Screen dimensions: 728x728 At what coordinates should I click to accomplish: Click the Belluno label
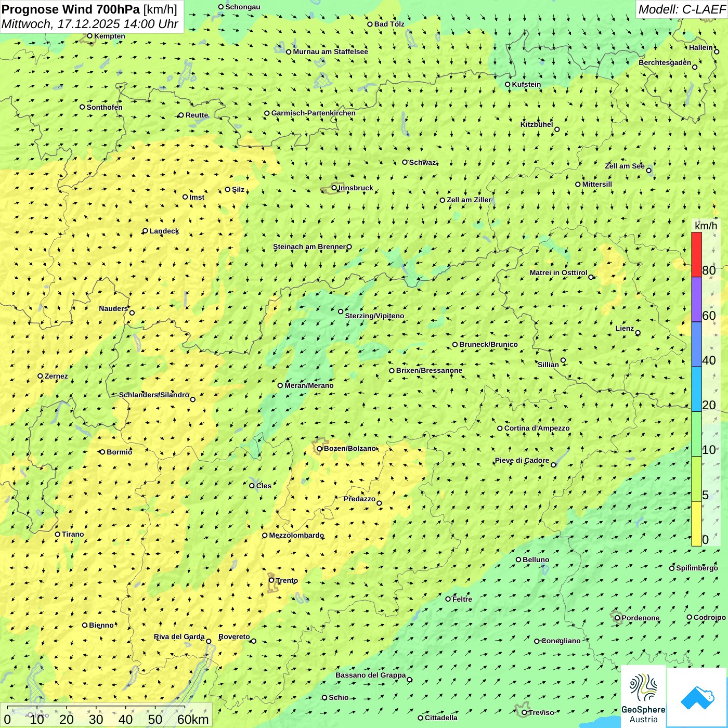click(x=536, y=560)
